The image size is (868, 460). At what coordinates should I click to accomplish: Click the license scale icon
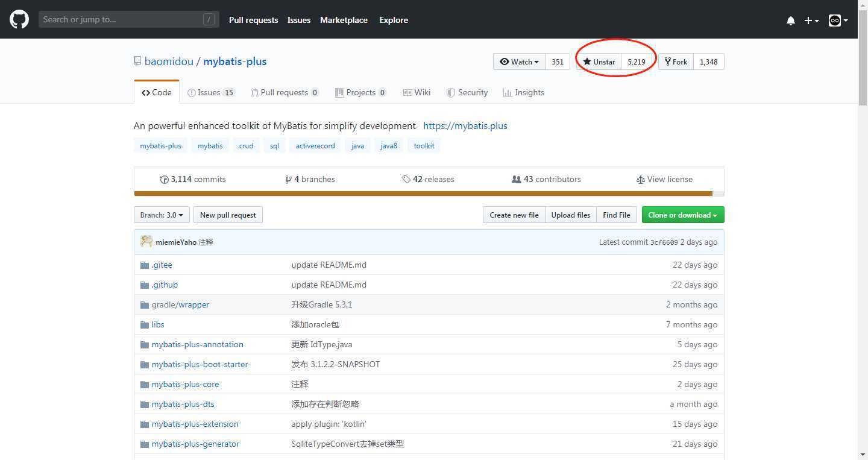tap(640, 180)
